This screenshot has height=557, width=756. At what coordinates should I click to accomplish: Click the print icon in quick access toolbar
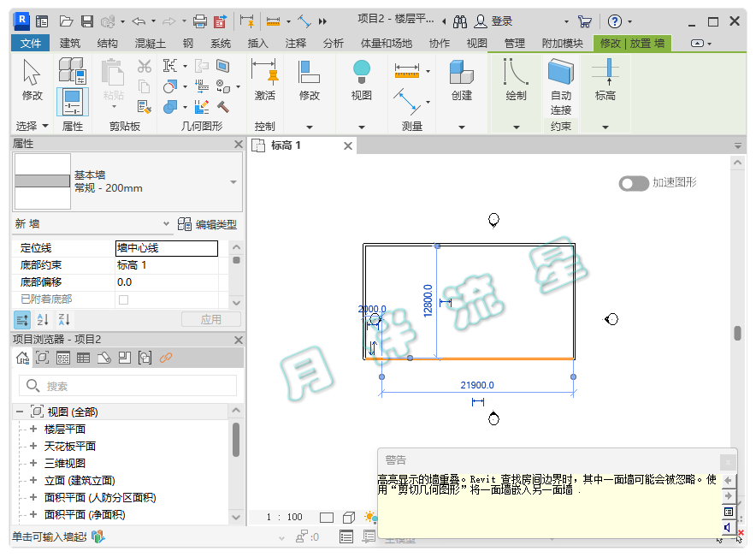[x=199, y=21]
